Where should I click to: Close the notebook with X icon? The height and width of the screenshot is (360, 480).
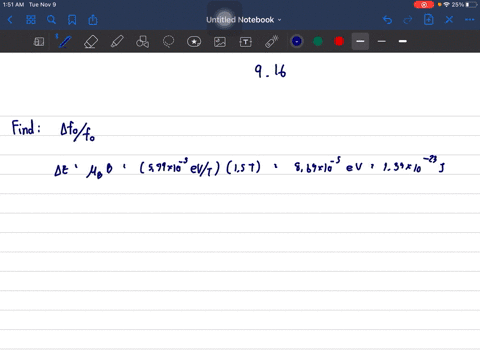(x=449, y=20)
